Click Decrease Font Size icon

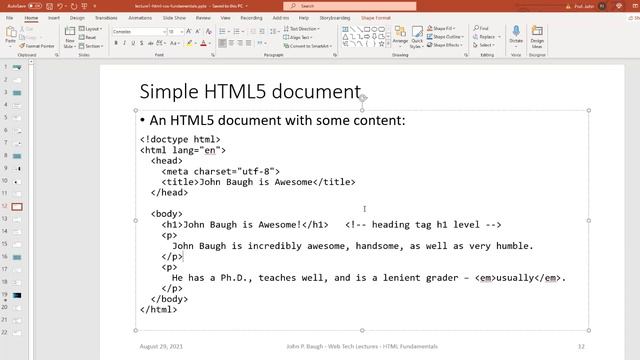(198, 31)
